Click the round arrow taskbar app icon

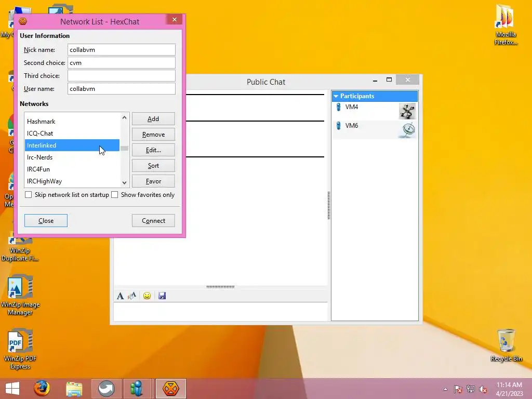tap(106, 389)
